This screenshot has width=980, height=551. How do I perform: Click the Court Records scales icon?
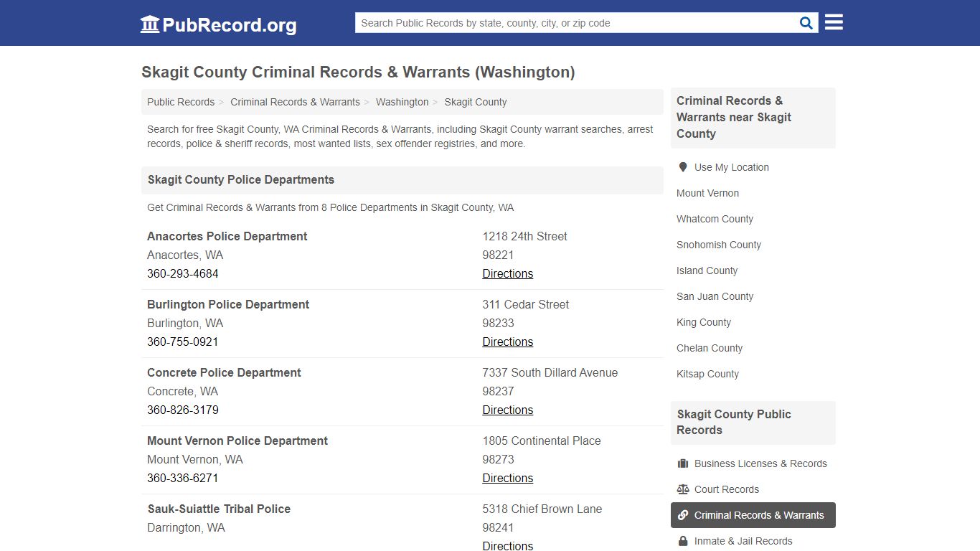click(683, 489)
